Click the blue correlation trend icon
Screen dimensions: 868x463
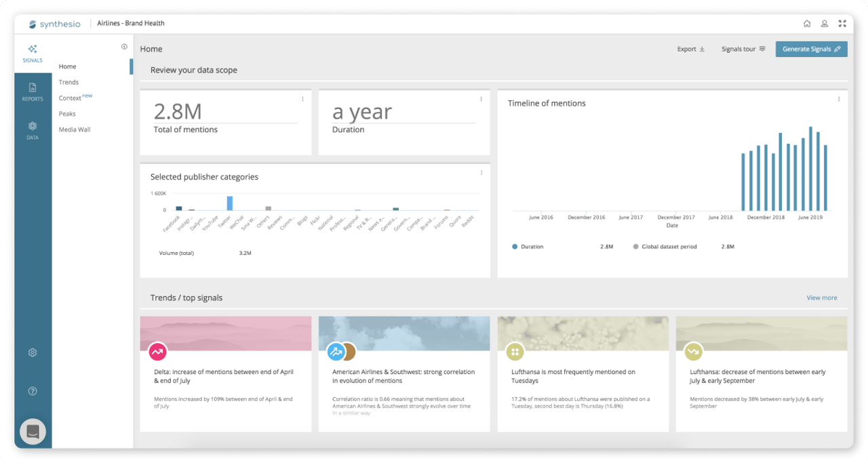[336, 352]
